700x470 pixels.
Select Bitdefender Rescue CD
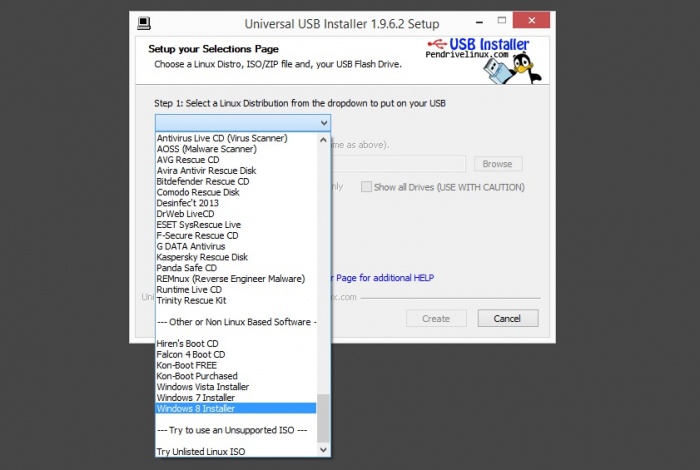coord(236,182)
